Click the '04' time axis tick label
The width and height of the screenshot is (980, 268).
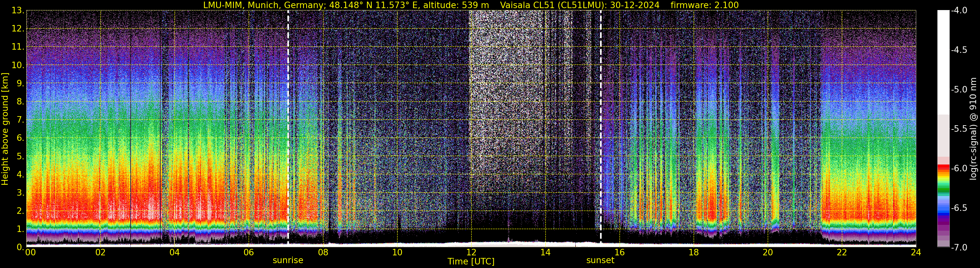(174, 252)
